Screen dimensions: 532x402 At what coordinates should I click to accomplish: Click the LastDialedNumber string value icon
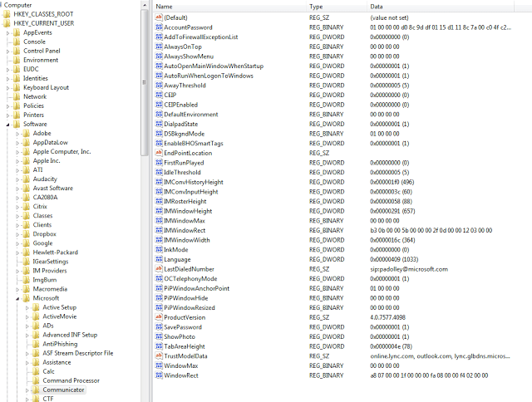(x=158, y=269)
